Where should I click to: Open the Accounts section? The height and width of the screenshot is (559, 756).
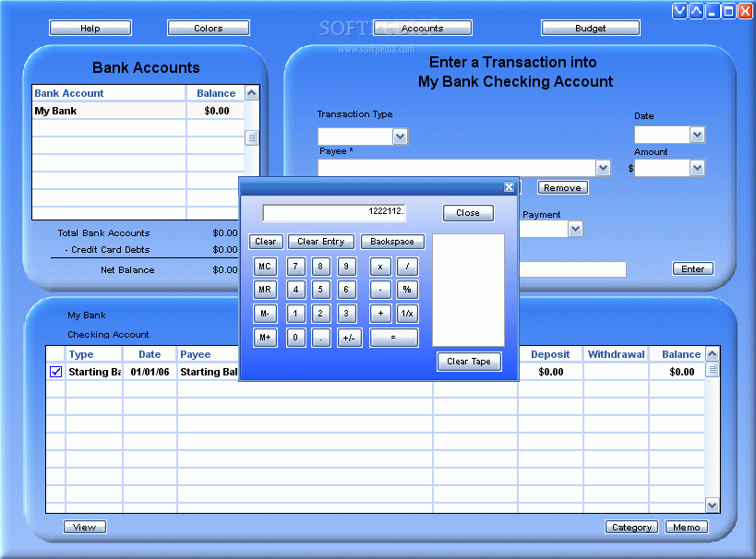(x=423, y=28)
